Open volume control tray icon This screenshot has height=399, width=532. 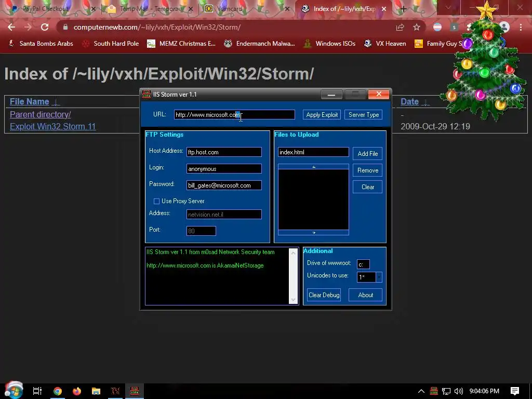click(458, 391)
